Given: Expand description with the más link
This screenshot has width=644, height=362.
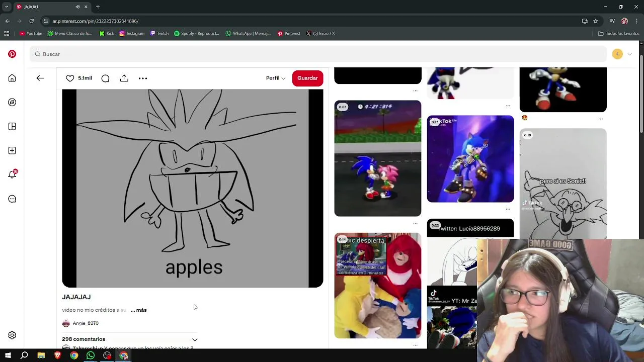Looking at the screenshot, I should [x=139, y=310].
